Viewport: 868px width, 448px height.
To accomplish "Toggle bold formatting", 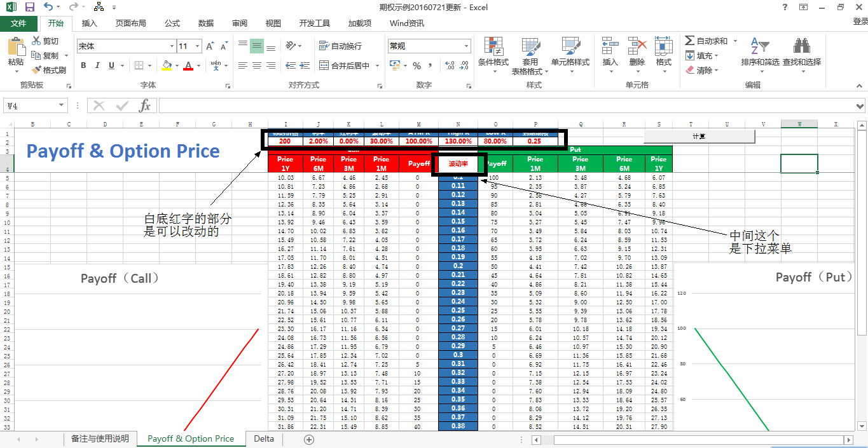I will (83, 65).
